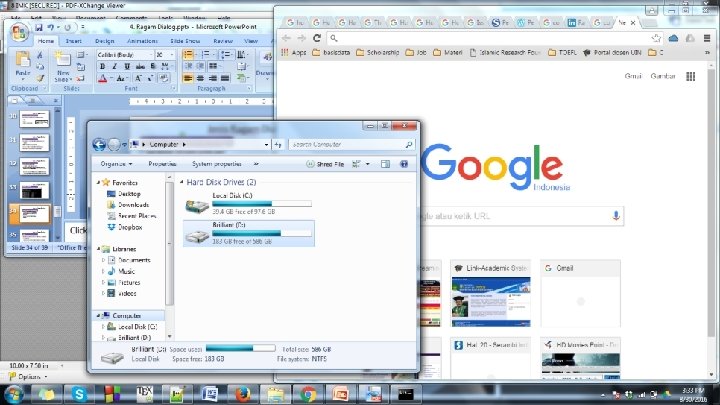Click the font color red A swatch

pos(102,79)
